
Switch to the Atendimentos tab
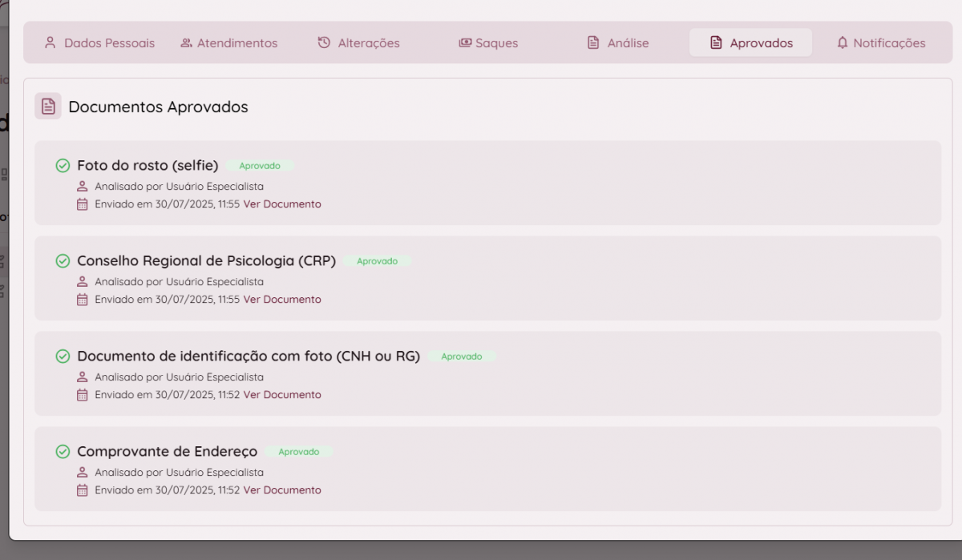(229, 43)
